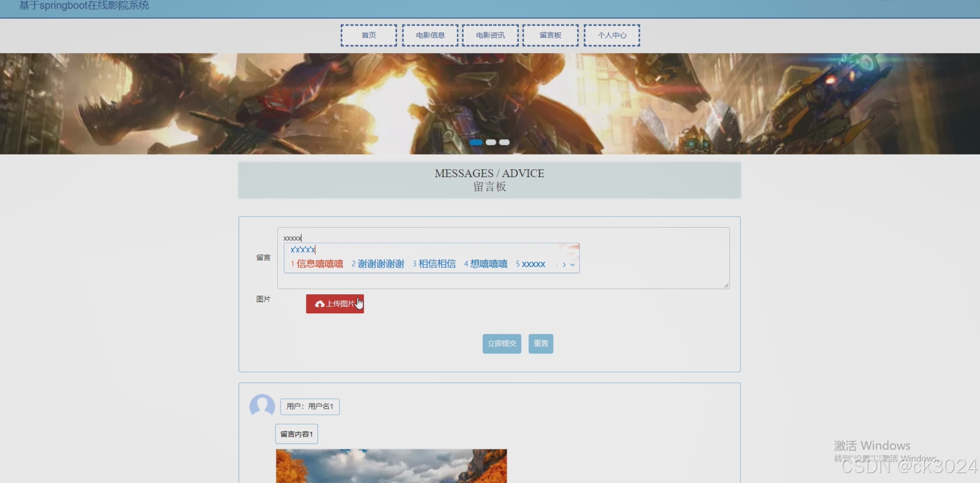The width and height of the screenshot is (980, 483).
Task: Click the banner image
Action: 490,104
